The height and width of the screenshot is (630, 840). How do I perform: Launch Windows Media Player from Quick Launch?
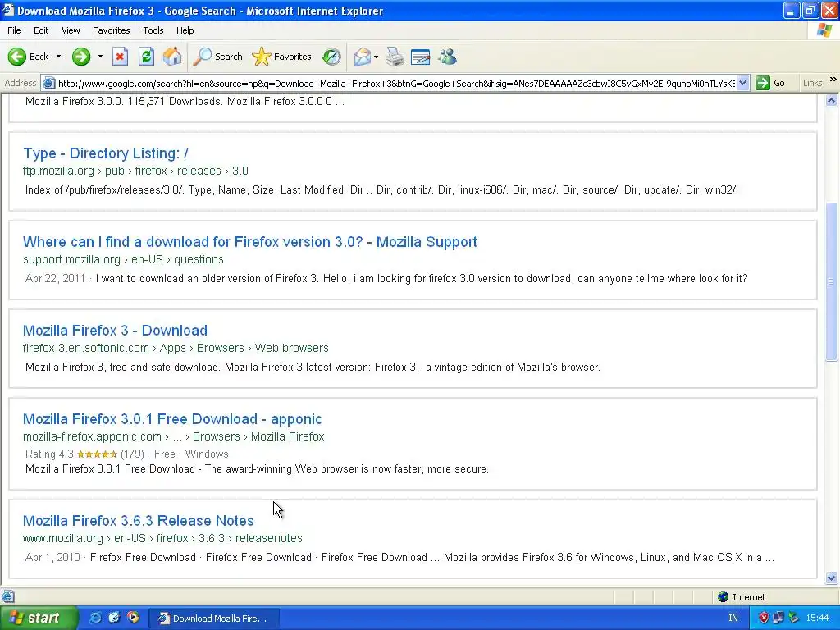point(133,619)
